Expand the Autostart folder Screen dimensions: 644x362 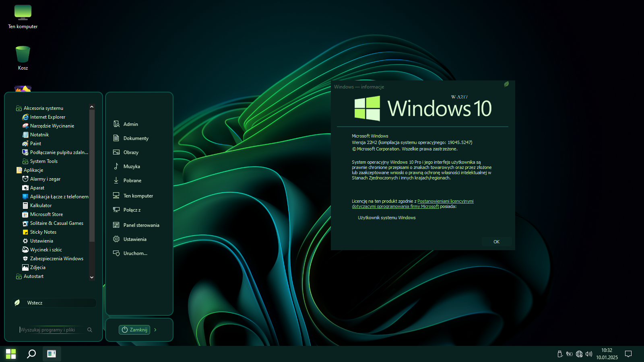tap(33, 276)
